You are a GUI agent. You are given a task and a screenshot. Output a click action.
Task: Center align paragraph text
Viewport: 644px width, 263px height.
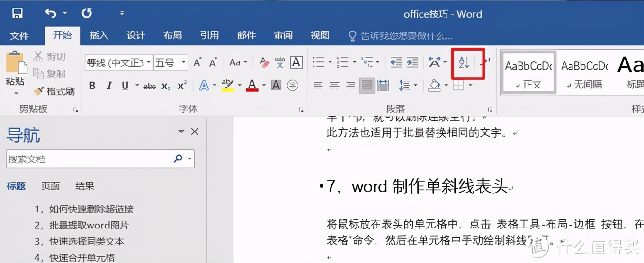pos(335,86)
